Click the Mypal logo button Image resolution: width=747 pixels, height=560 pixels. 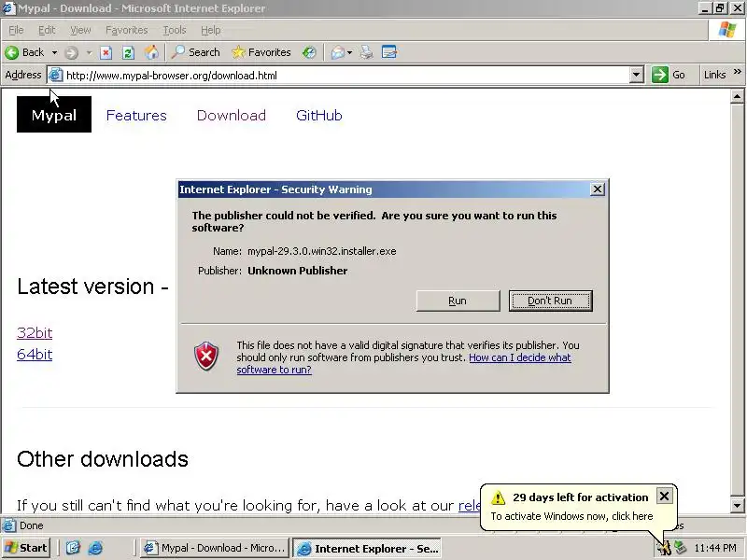54,114
